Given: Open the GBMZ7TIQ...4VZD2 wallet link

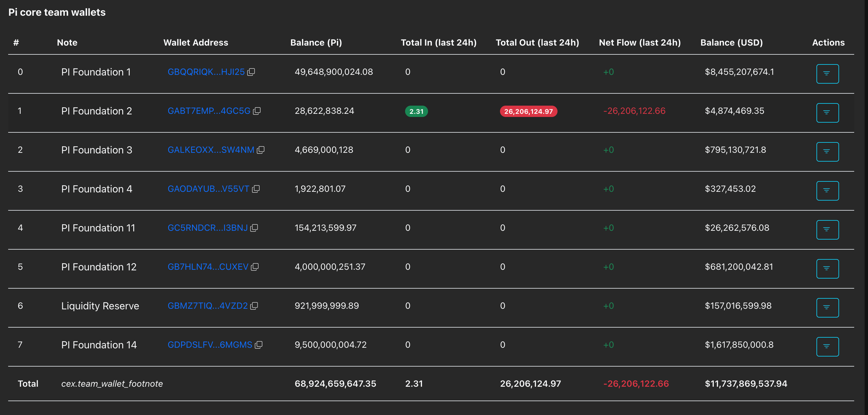Looking at the screenshot, I should (x=207, y=306).
